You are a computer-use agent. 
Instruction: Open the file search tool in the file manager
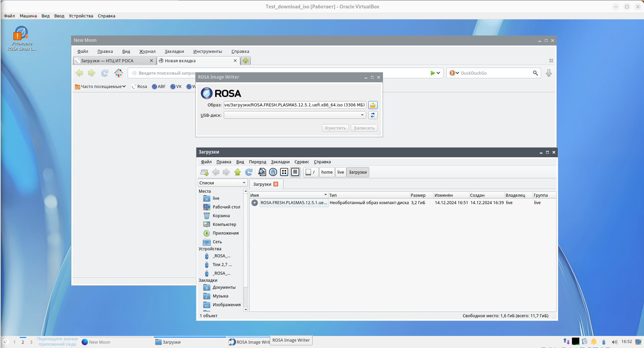tap(262, 172)
